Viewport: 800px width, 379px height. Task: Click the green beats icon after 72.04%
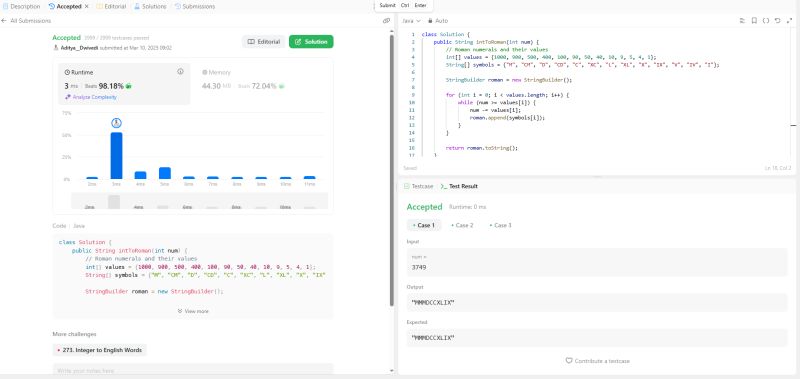tap(281, 86)
